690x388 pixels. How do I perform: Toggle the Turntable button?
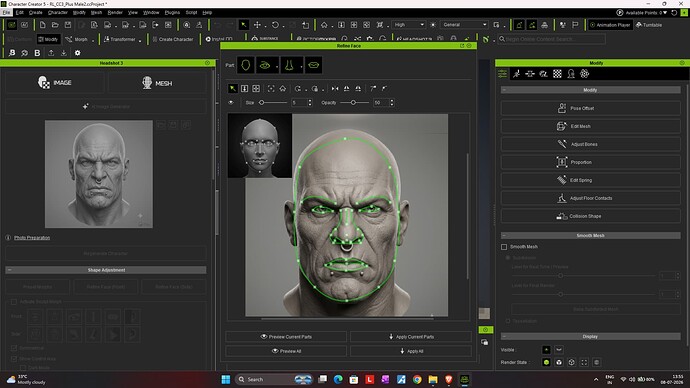point(649,25)
